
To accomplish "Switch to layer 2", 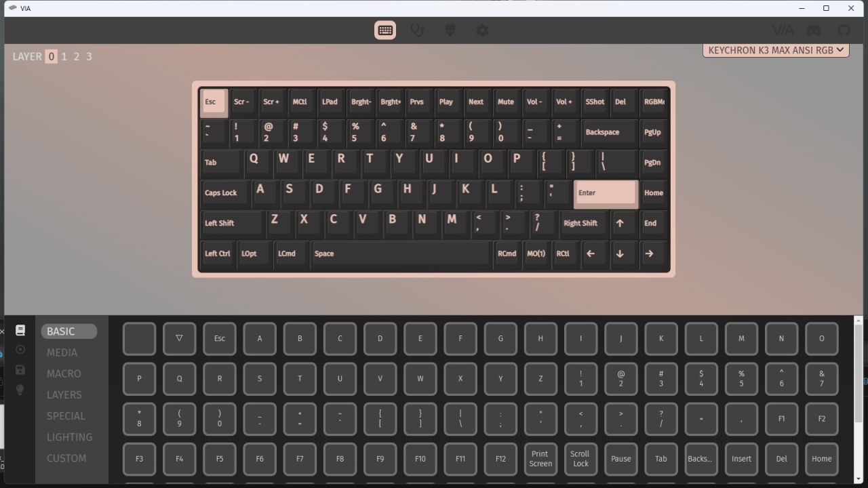I will 77,57.
